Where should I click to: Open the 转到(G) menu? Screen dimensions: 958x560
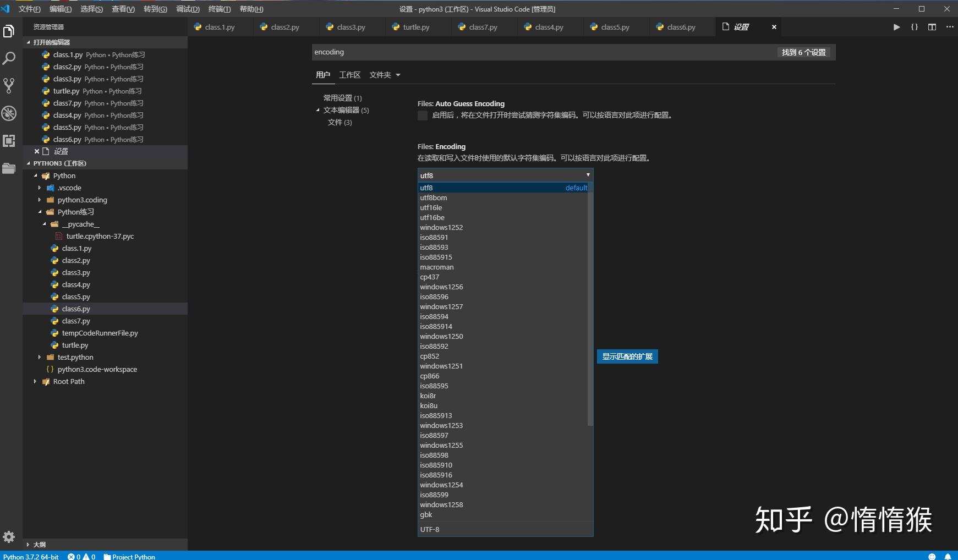click(x=155, y=9)
